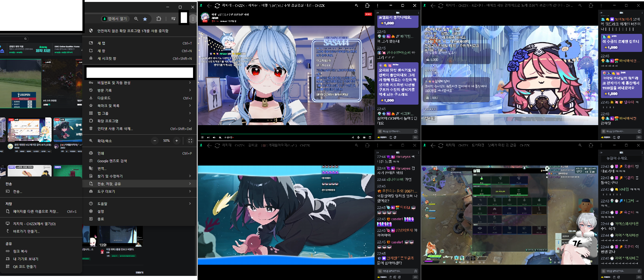Open emoji picker in SASA44 chat input
Viewport: 644px width, 280px height.
tap(416, 131)
